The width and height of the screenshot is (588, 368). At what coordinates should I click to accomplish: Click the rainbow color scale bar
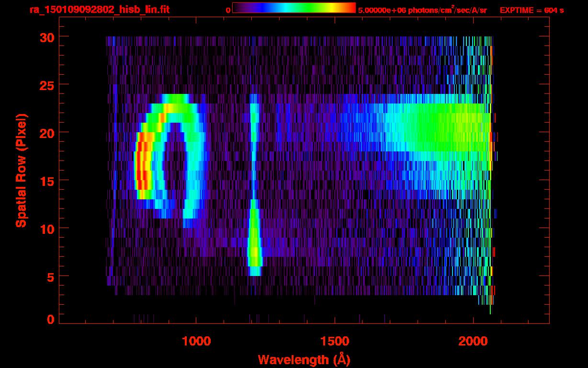point(294,8)
